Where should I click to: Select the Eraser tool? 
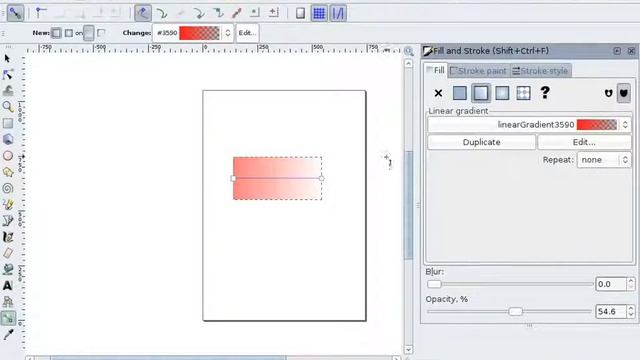pos(8,253)
